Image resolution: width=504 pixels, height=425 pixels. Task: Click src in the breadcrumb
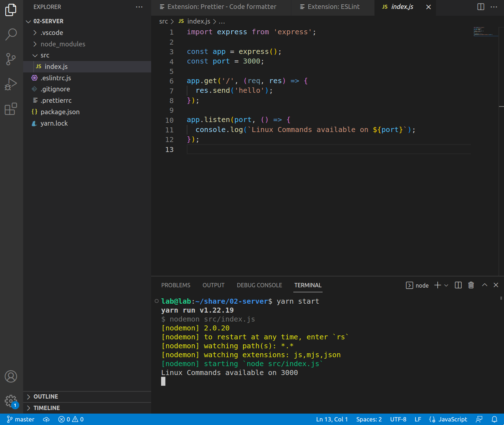[x=164, y=21]
